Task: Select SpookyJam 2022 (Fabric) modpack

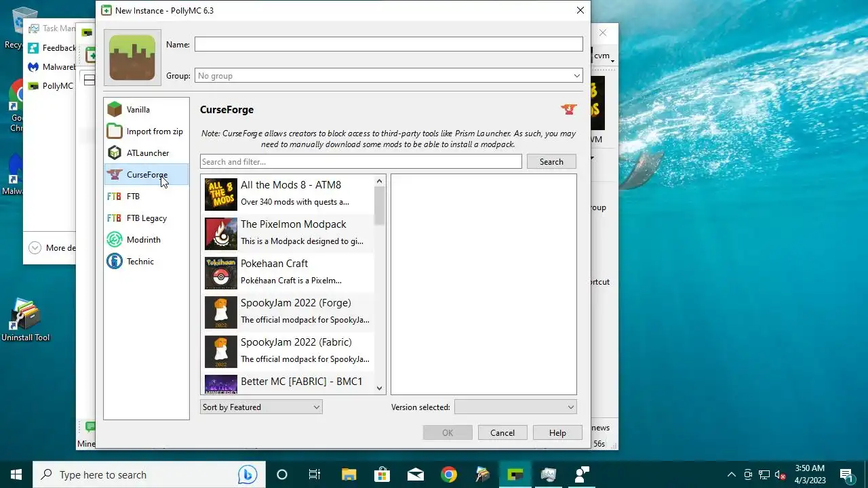Action: coord(288,350)
